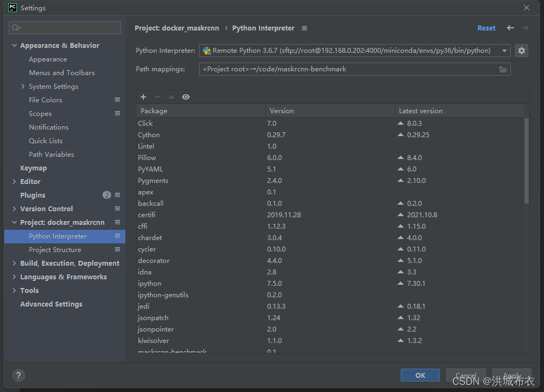Screen dimensions: 544x392
Task: Collapse Appearance & Behavior section
Action: click(14, 45)
